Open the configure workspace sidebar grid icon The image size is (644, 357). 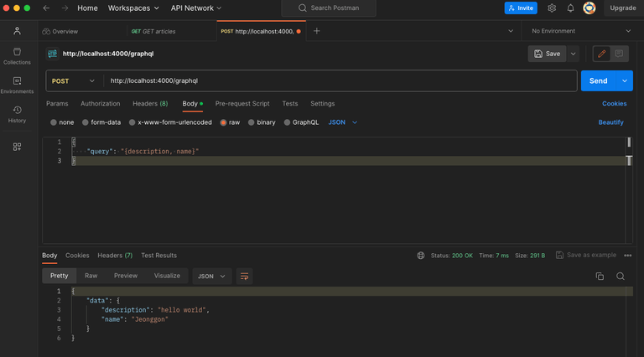[17, 147]
